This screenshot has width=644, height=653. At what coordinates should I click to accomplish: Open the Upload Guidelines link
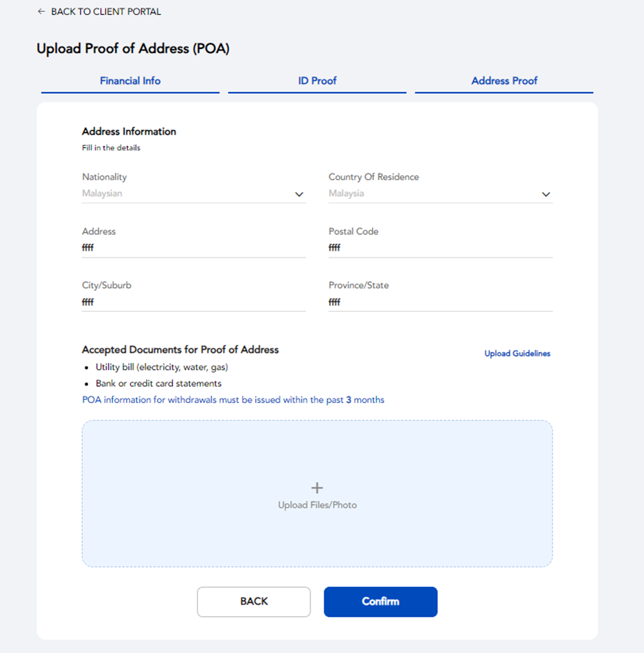click(x=517, y=354)
